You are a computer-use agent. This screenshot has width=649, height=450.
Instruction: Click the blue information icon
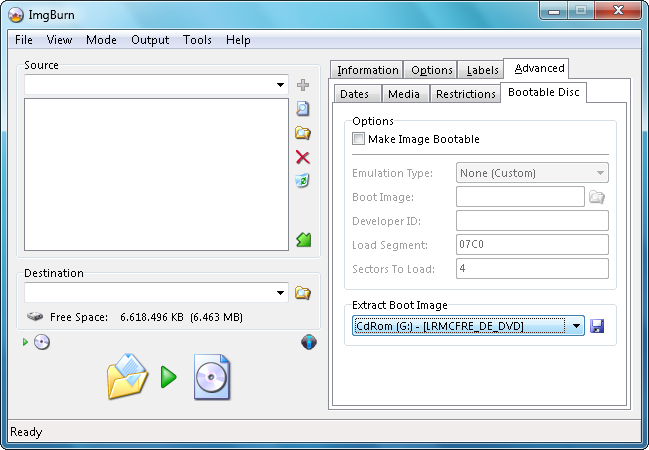click(x=309, y=342)
